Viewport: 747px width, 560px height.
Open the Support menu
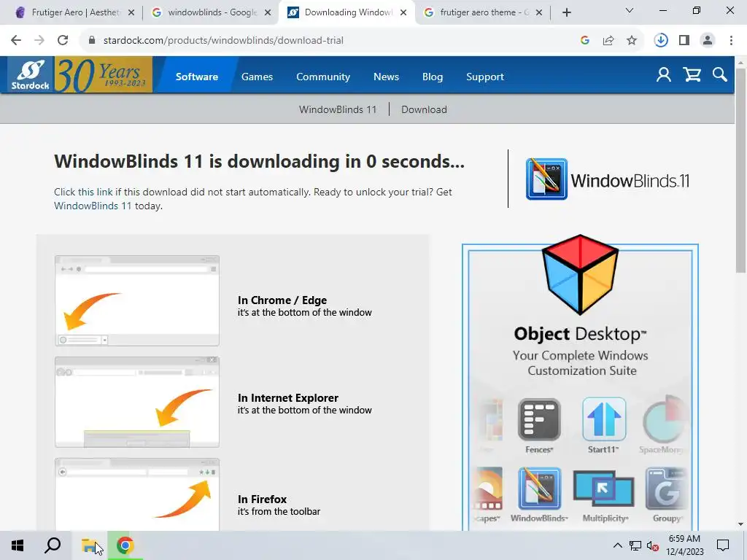click(x=484, y=77)
